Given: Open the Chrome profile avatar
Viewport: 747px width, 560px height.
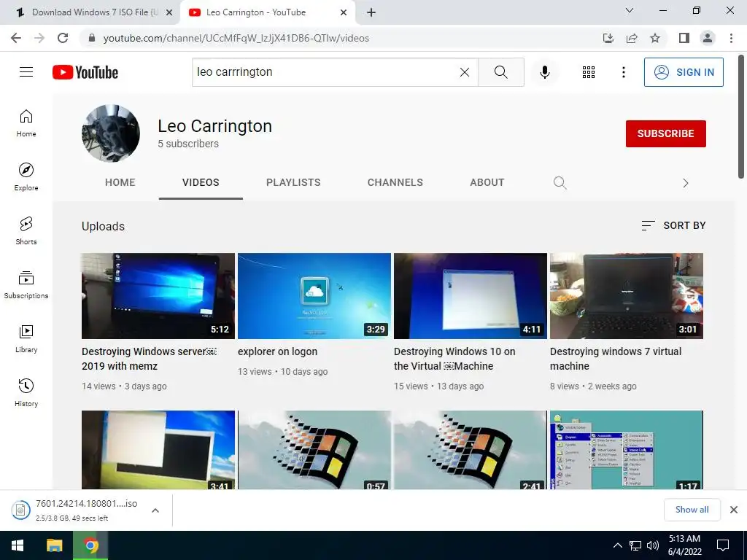Looking at the screenshot, I should 708,38.
